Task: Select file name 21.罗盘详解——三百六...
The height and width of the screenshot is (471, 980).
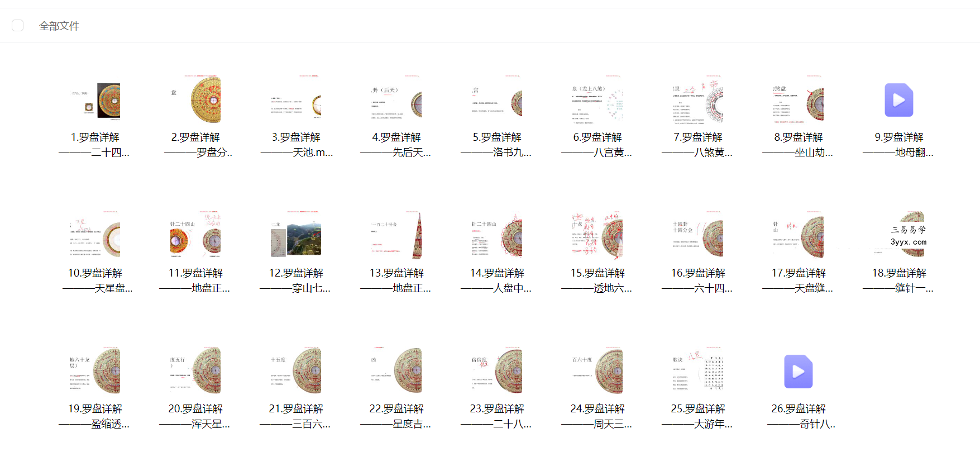Action: [296, 416]
